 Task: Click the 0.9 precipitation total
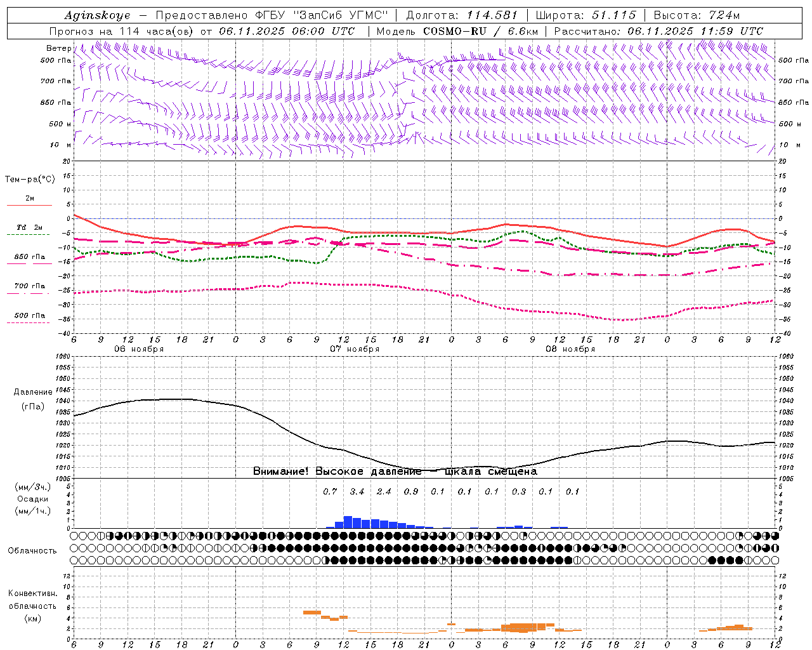pyautogui.click(x=410, y=491)
